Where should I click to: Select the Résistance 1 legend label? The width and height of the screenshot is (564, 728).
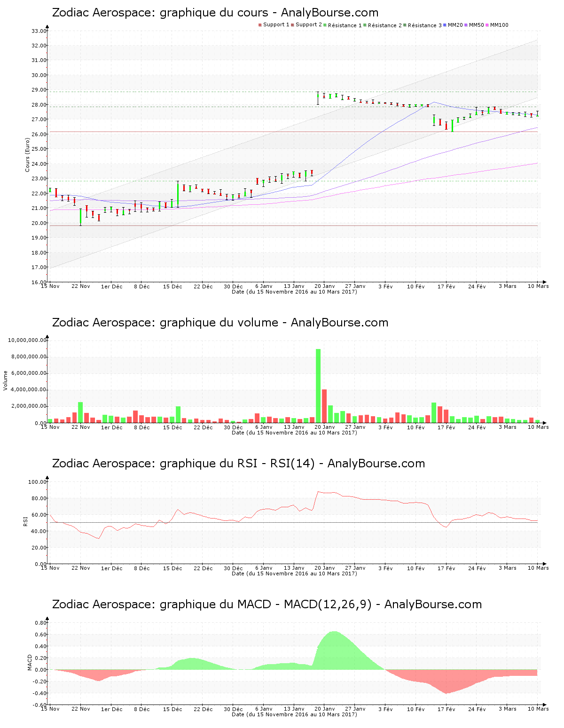[345, 25]
